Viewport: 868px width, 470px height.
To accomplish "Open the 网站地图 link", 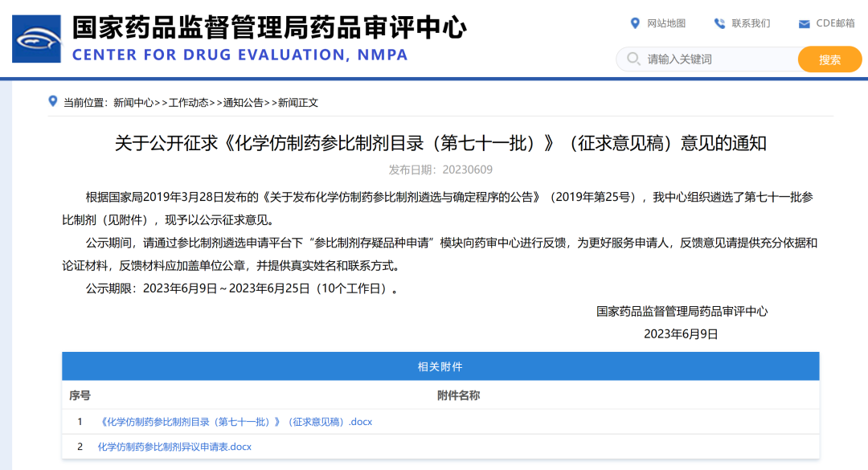I will 666,23.
